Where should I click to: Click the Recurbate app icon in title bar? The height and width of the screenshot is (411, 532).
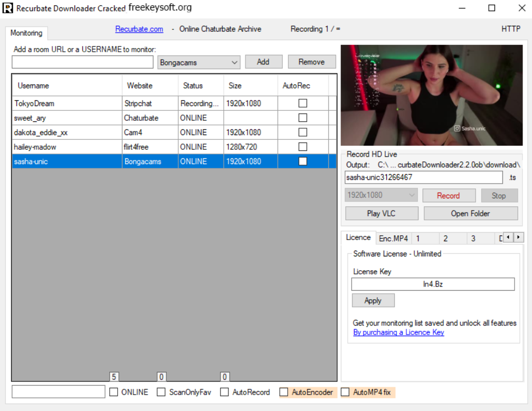(8, 8)
